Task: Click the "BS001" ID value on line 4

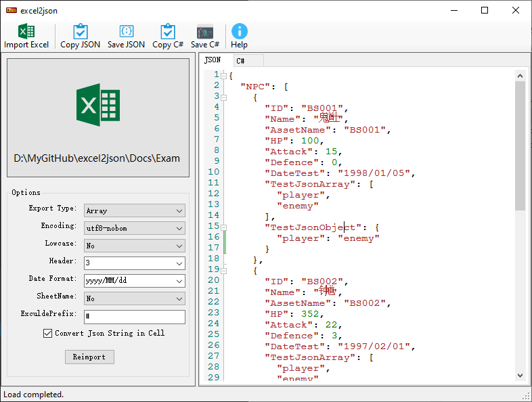Action: point(322,108)
